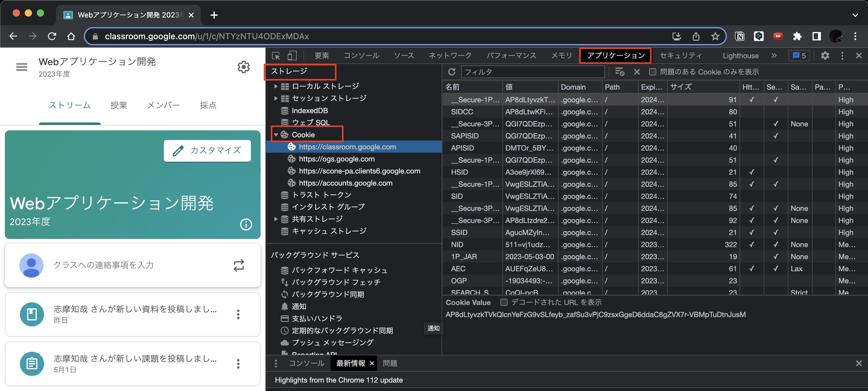Toggle the device toolbar icon

tap(292, 56)
